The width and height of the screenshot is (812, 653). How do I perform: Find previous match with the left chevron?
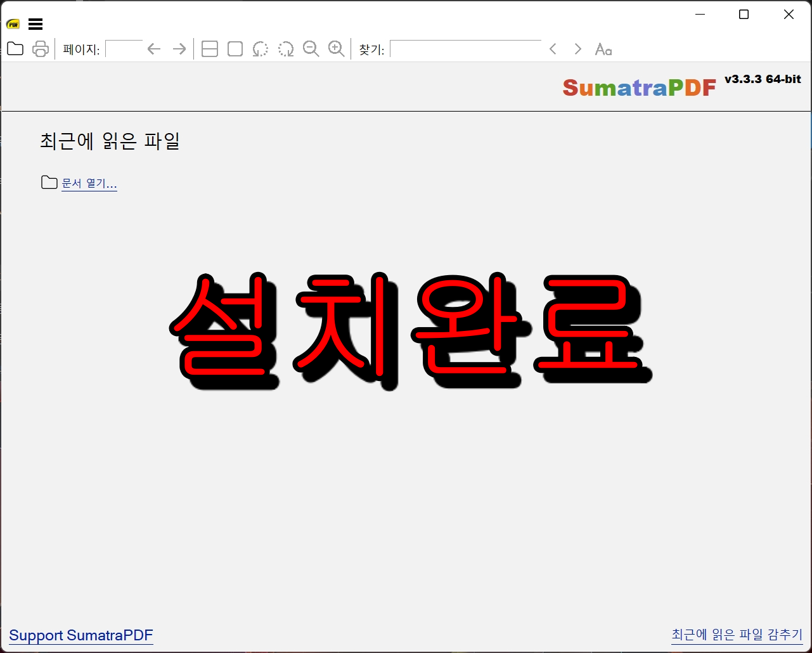tap(553, 49)
